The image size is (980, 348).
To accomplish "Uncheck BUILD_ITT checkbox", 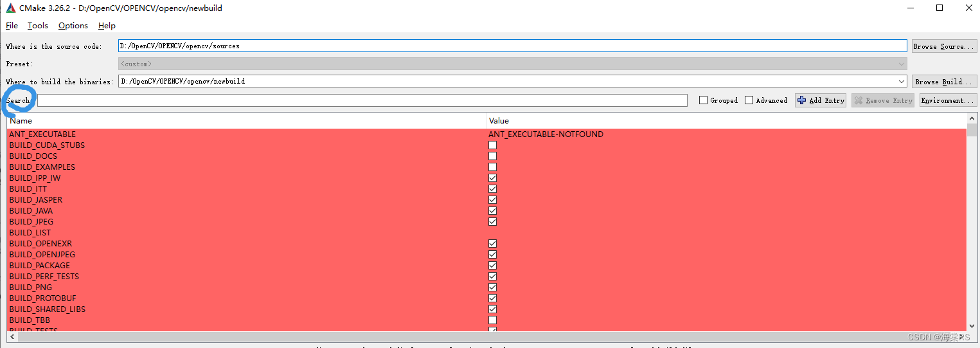I will (x=493, y=189).
